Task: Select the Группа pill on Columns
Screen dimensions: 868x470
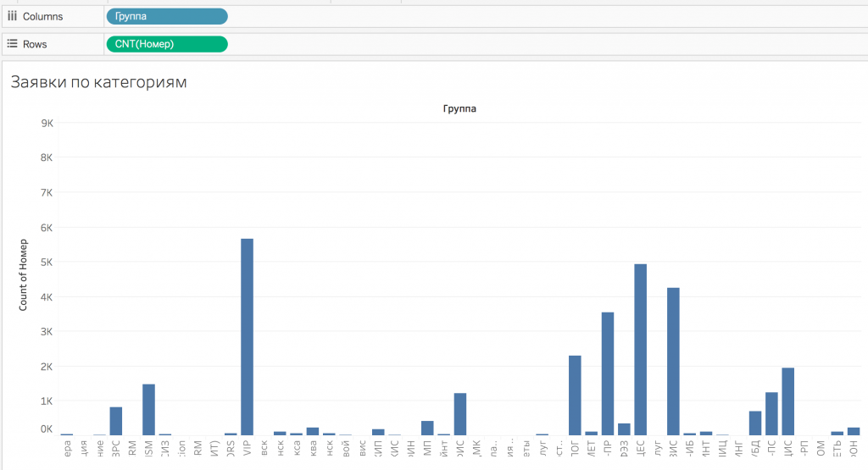Action: [167, 17]
